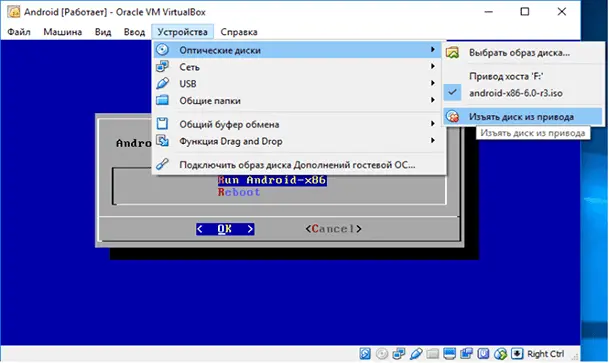Click the mouse integration status bar icon

(500, 353)
